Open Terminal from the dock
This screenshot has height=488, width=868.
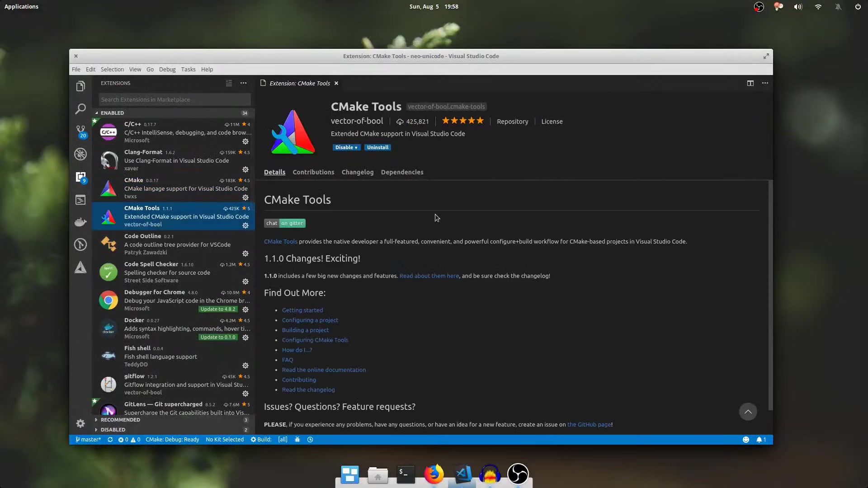[x=406, y=474]
